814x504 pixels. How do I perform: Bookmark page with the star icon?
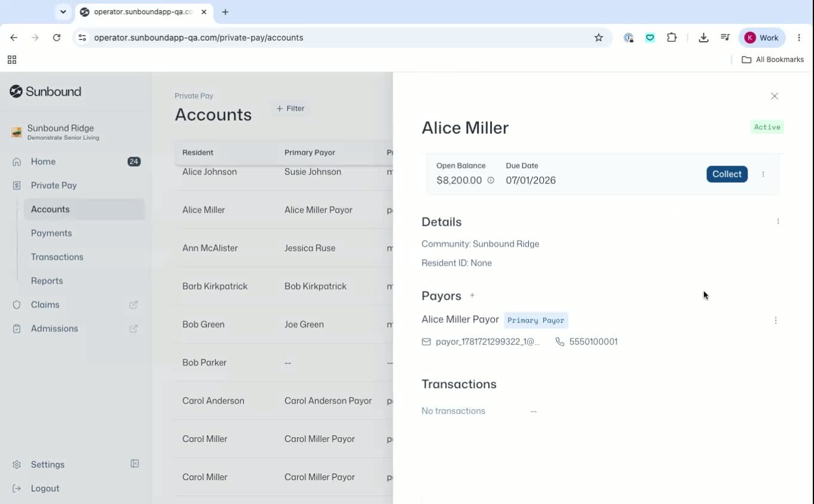point(599,38)
